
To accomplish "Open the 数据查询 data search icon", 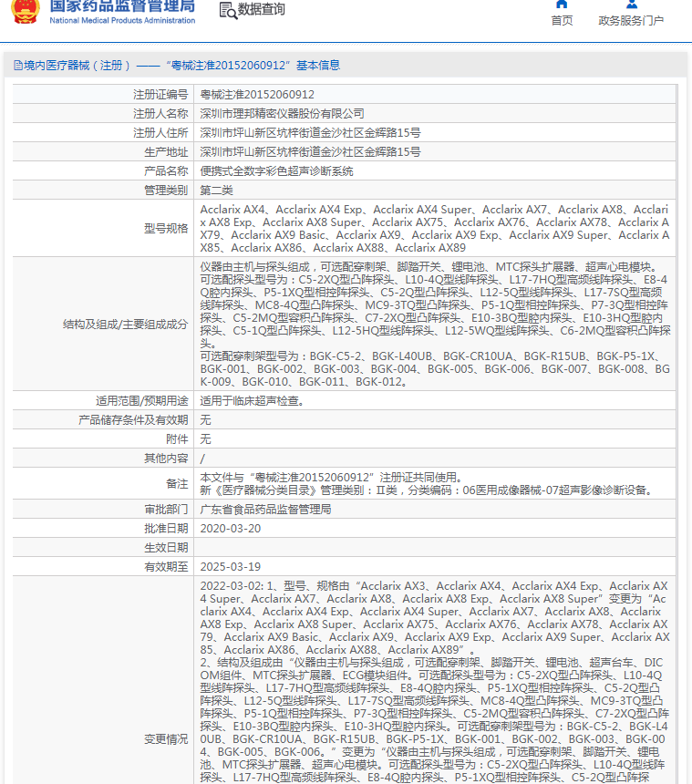I will 228,11.
